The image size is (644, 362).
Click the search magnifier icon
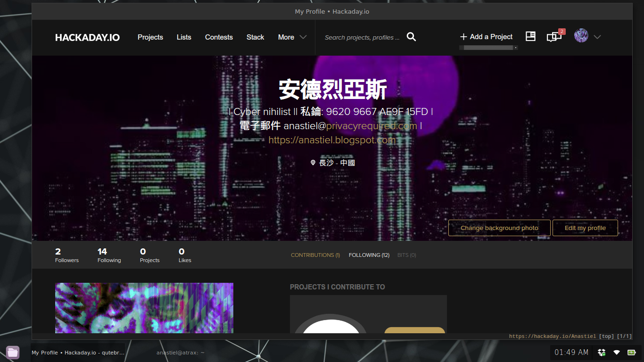411,37
